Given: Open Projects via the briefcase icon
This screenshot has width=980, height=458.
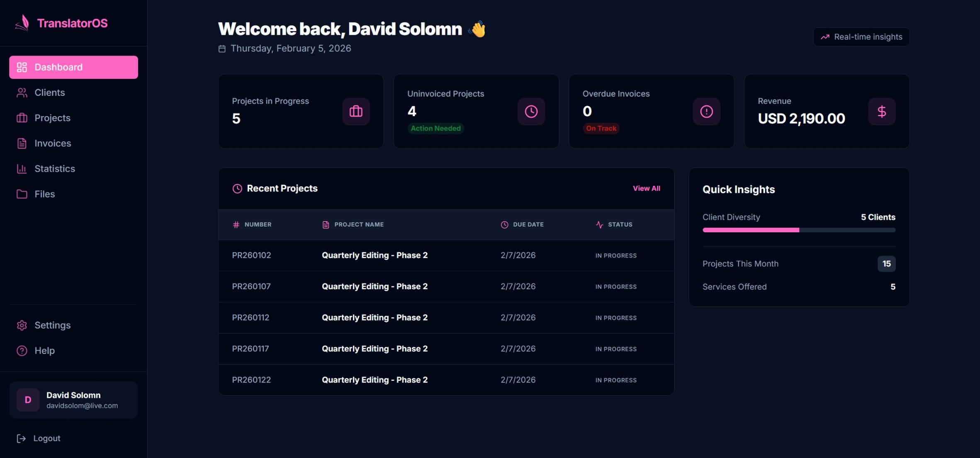Looking at the screenshot, I should [x=22, y=118].
